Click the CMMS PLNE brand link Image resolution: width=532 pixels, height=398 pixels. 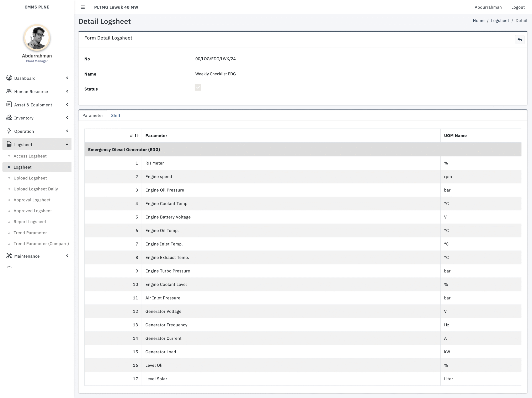click(x=37, y=7)
